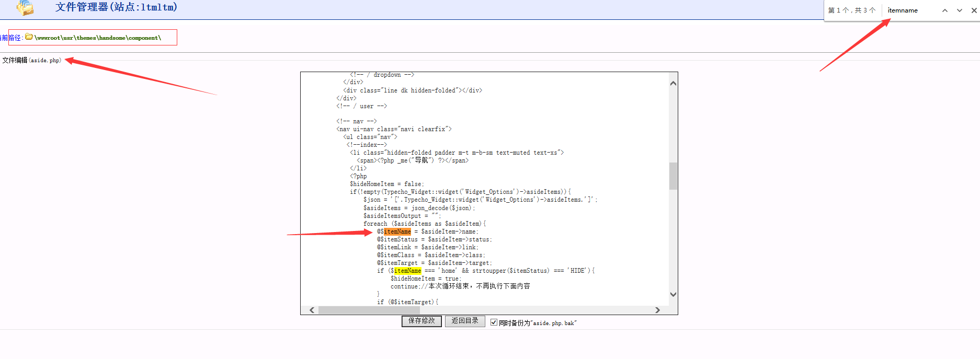
Task: Click code editor scroll-up arrow
Action: coord(673,84)
